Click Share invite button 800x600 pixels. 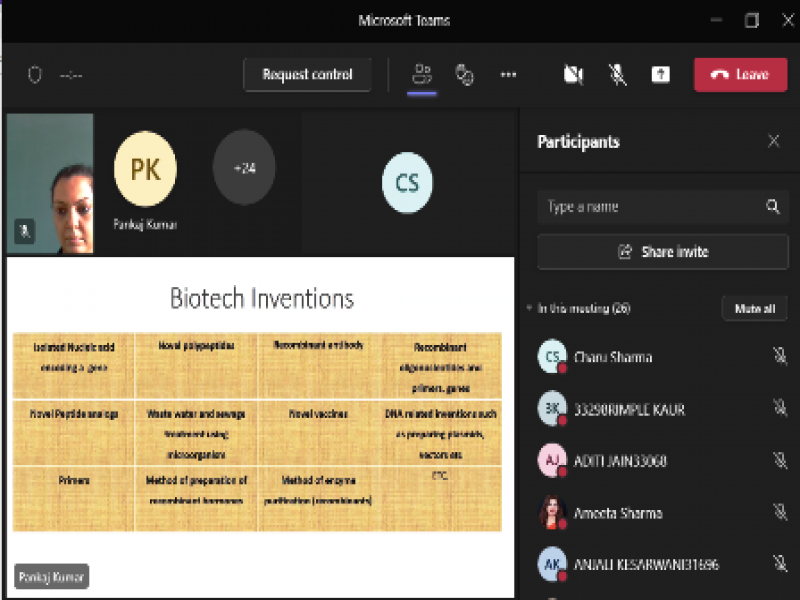point(663,252)
